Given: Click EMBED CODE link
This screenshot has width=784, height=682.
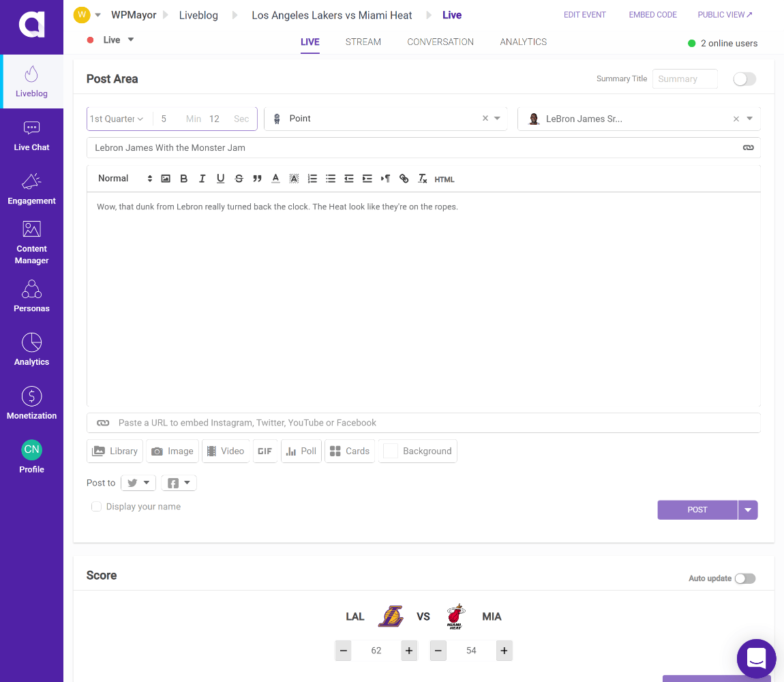Looking at the screenshot, I should click(652, 15).
